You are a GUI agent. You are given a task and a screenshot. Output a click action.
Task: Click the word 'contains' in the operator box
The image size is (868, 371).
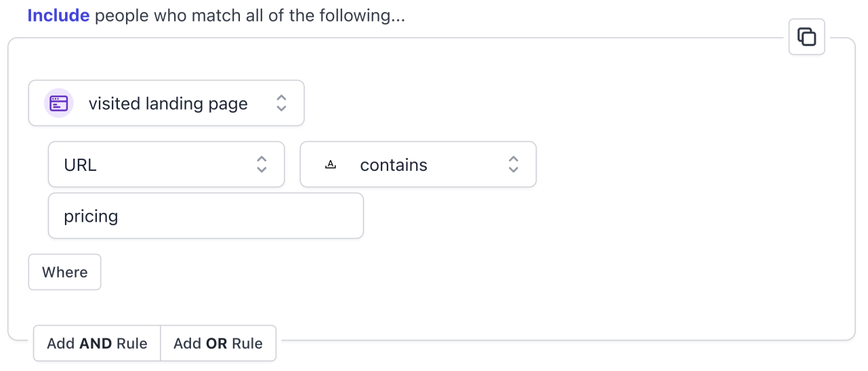point(394,165)
